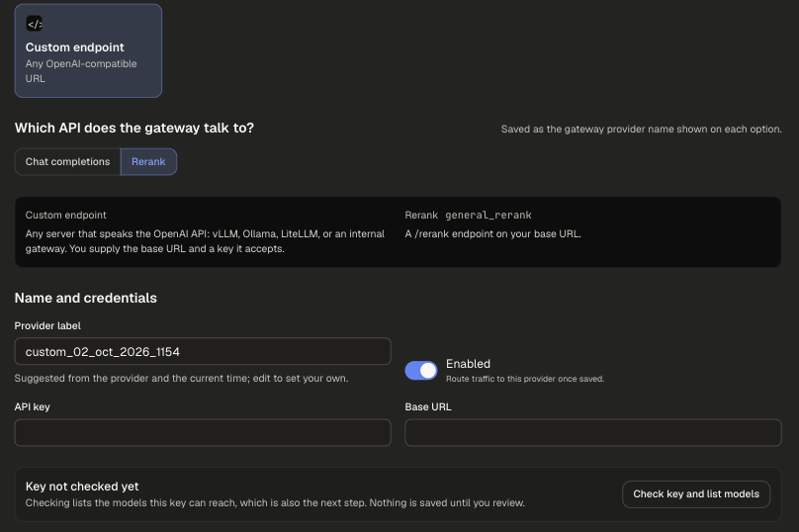Click Check key and list models button
Image resolution: width=799 pixels, height=532 pixels.
[696, 493]
